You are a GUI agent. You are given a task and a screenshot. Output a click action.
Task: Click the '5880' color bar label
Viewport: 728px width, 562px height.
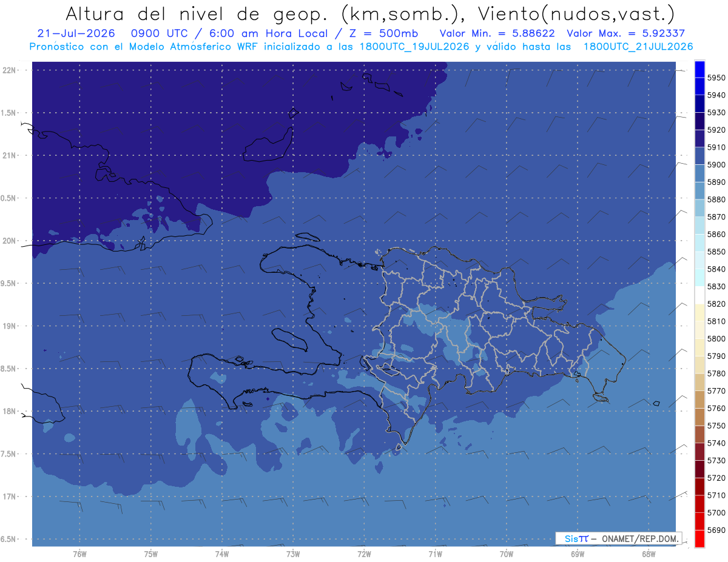pos(716,199)
